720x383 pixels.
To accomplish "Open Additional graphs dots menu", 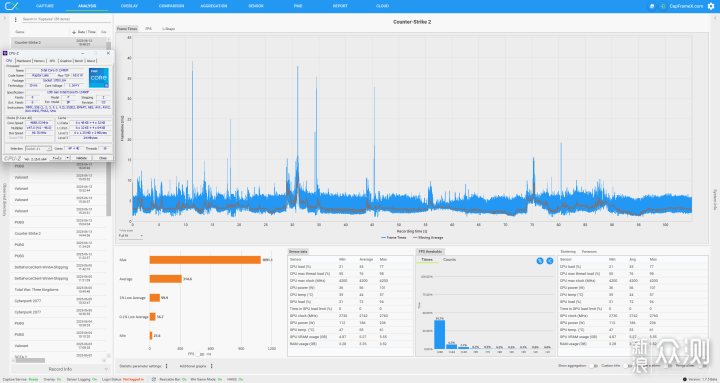I will point(211,366).
